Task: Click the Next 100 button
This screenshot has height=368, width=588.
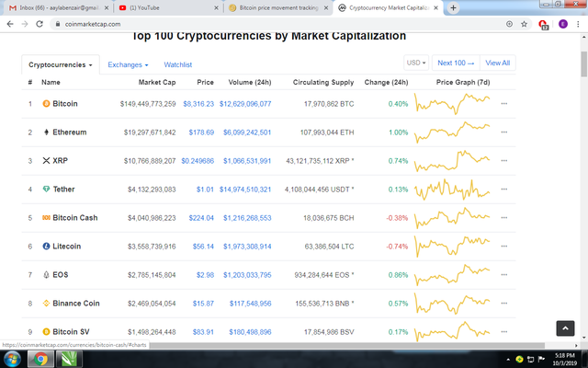Action: tap(456, 63)
